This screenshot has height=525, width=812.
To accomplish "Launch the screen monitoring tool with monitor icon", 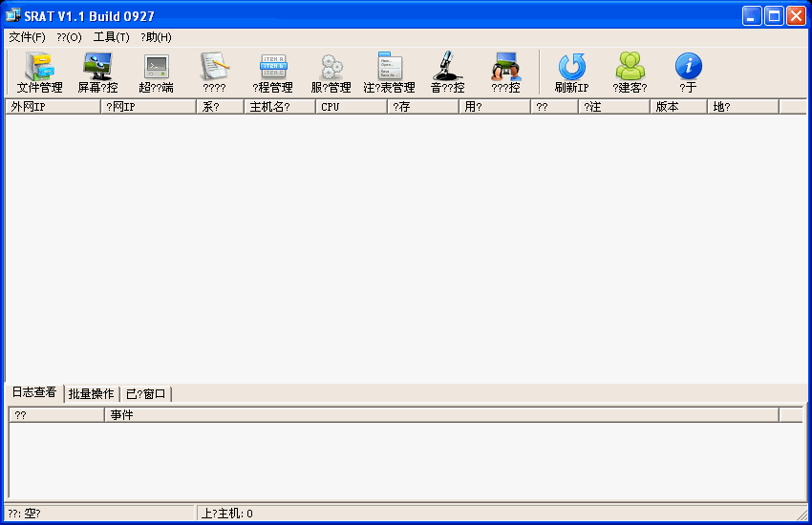I will click(x=97, y=73).
